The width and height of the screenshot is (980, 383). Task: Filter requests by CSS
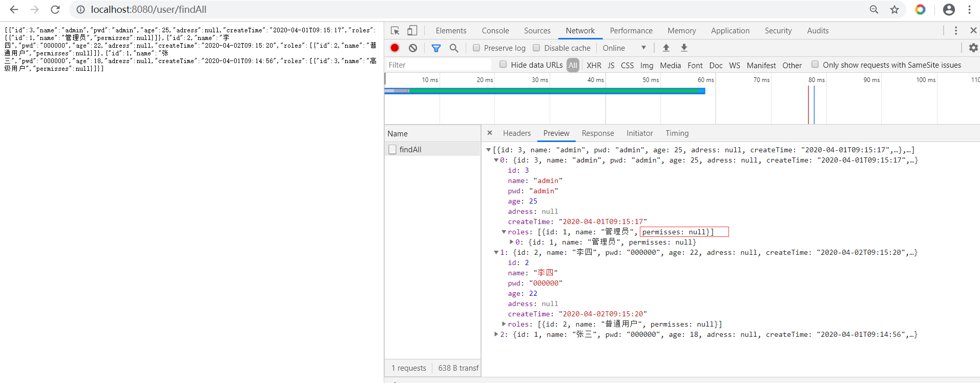tap(627, 65)
